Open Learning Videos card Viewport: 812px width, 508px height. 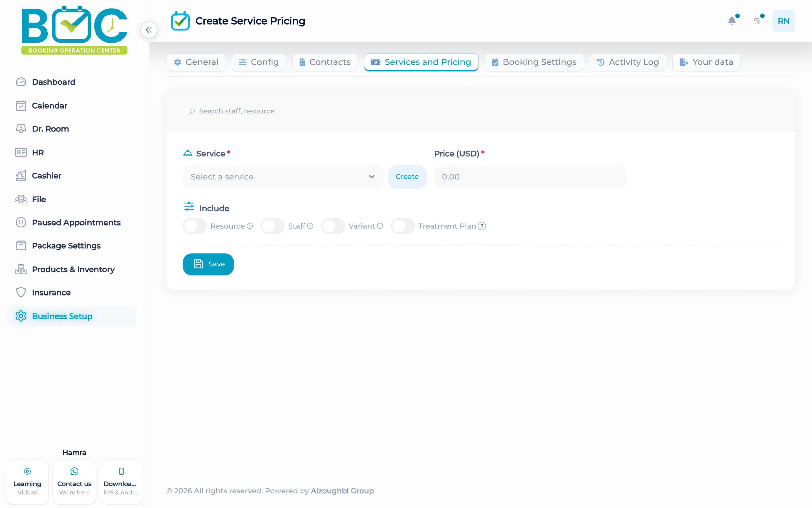27,482
